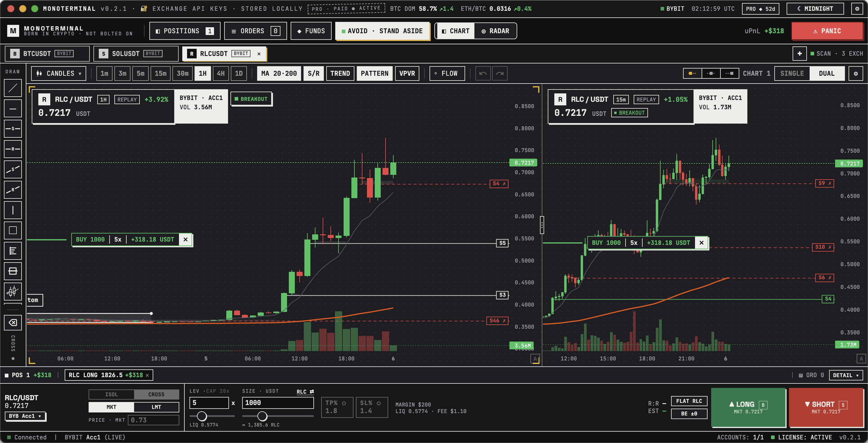Select the vertical line draw tool
Screen dimensions: 868x443
tap(13, 210)
